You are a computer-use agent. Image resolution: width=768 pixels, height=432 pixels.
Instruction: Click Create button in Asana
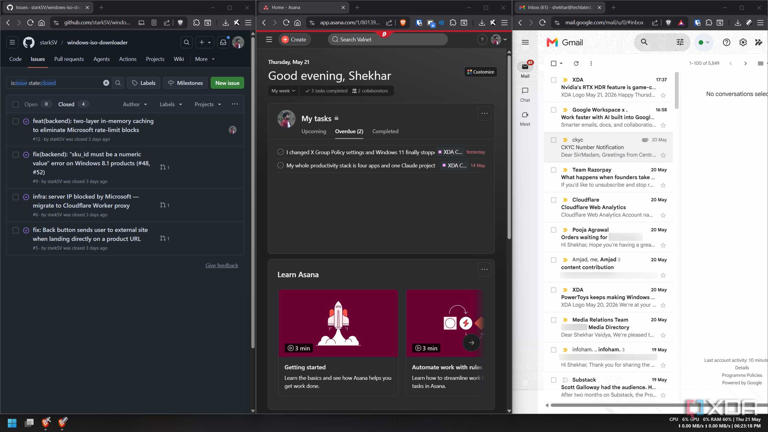point(294,39)
